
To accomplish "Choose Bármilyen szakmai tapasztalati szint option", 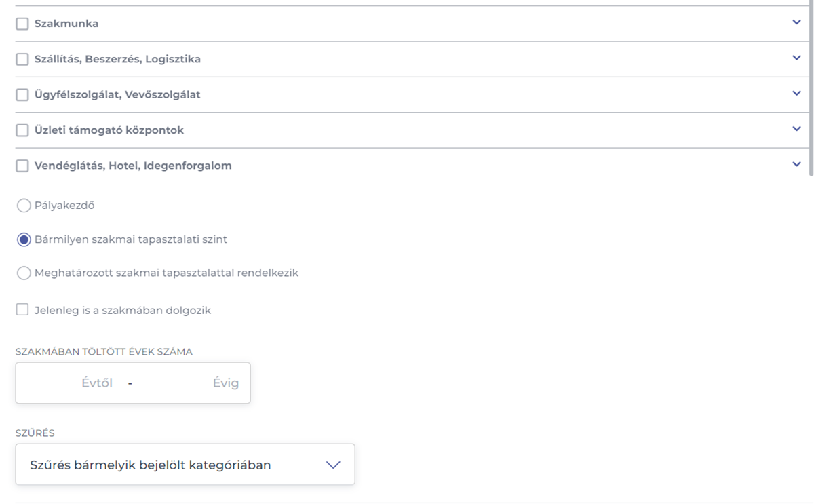I will (x=24, y=239).
